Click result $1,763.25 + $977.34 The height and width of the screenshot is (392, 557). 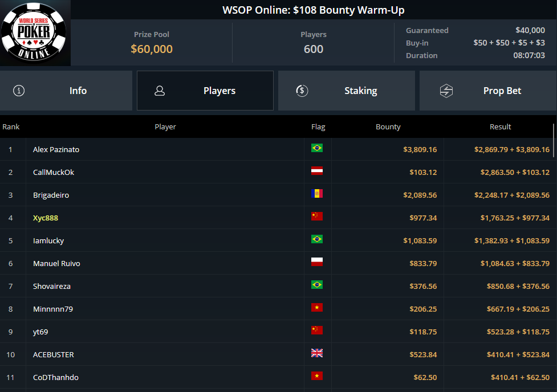[515, 218]
